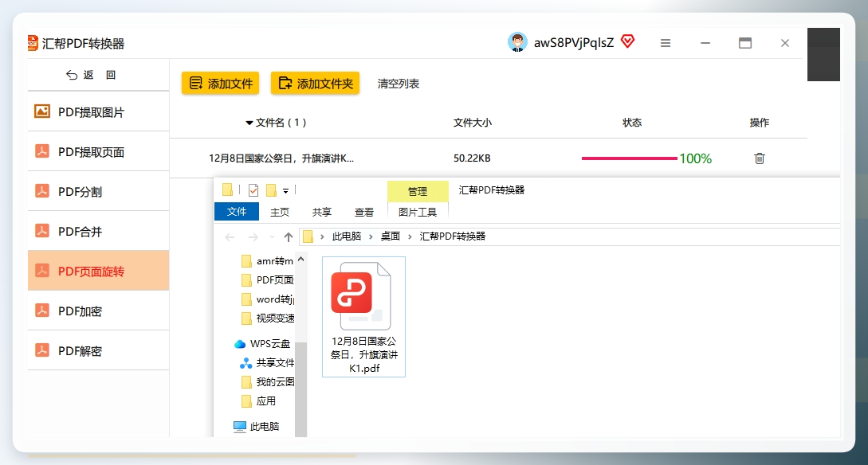Image resolution: width=868 pixels, height=465 pixels.
Task: Open the 图片工具 ribbon tab
Action: pos(418,212)
